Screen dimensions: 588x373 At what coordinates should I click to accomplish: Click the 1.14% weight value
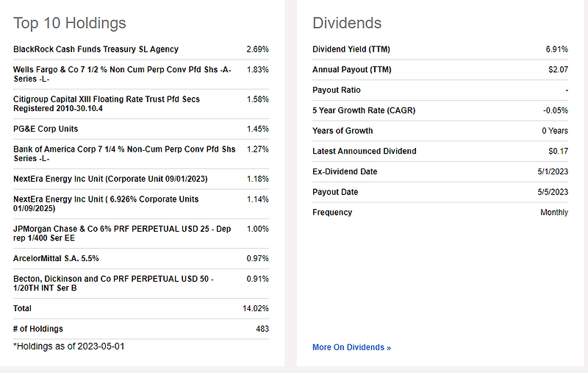(257, 199)
